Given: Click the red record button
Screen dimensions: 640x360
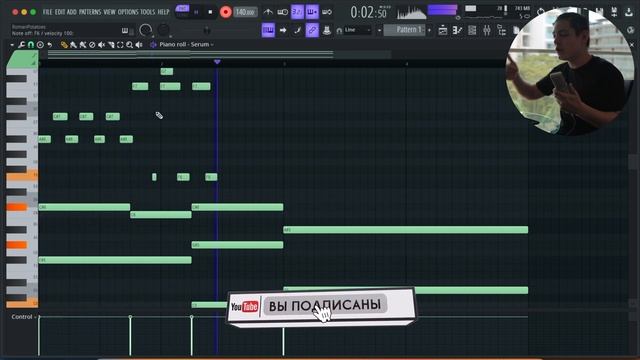Looking at the screenshot, I should point(225,12).
